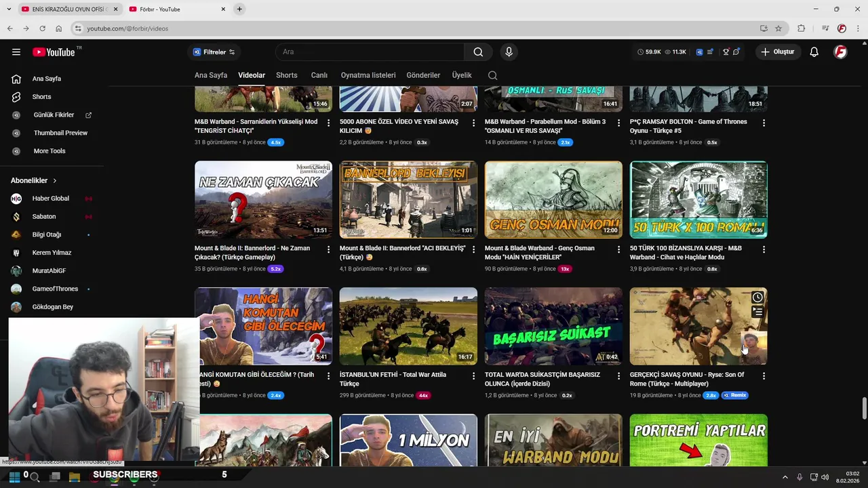This screenshot has width=868, height=488.
Task: Switch to the Shorts channel tab
Action: [287, 75]
